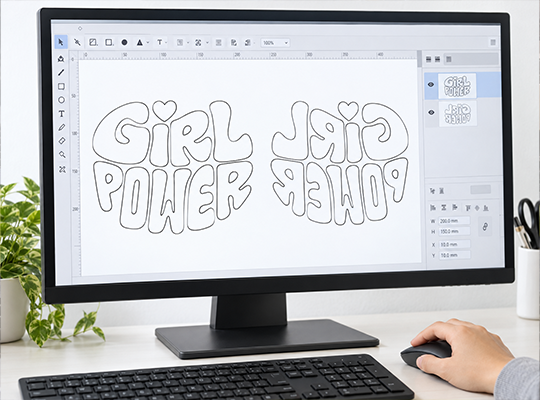Click the solid black circle fill icon
Screen dimensions: 540x400
[x=124, y=42]
